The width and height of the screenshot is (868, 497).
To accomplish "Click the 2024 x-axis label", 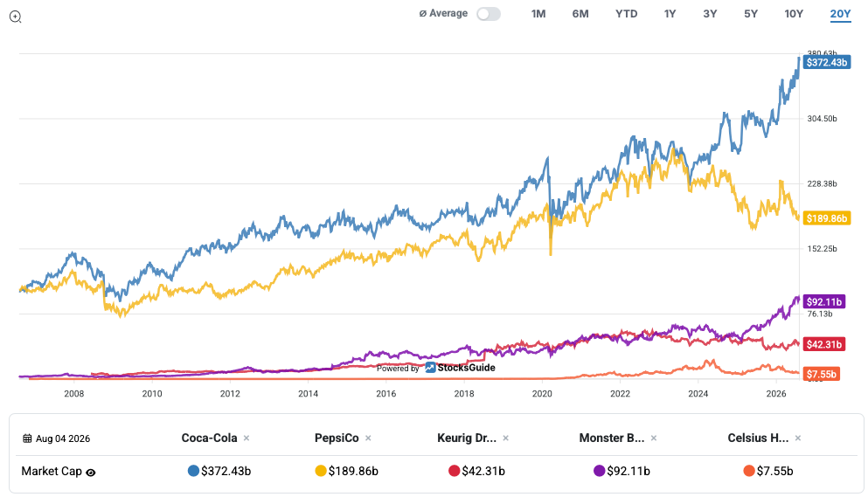I will (698, 394).
